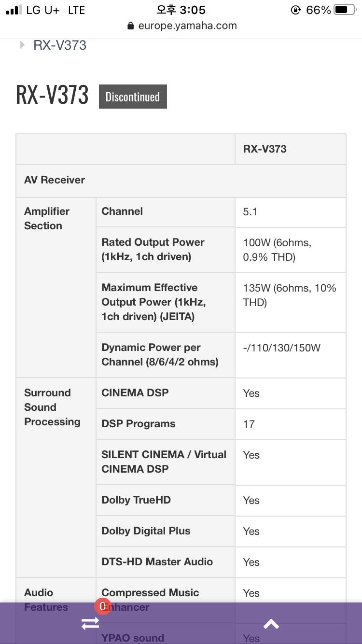Tap the time display in status bar

click(181, 10)
